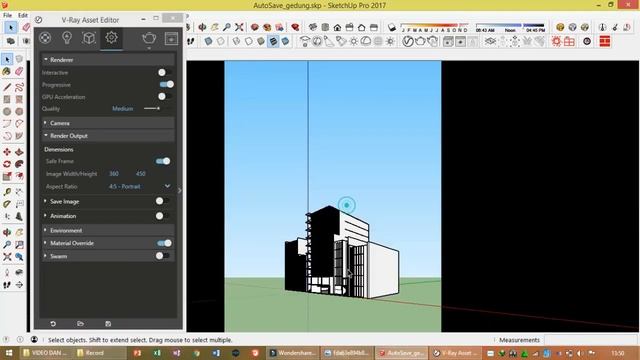Edit the image height value 450
Image resolution: width=640 pixels, height=360 pixels.
coord(140,173)
